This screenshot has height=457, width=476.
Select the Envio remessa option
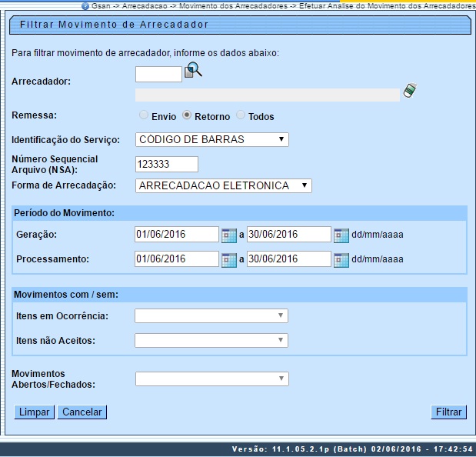coord(144,115)
